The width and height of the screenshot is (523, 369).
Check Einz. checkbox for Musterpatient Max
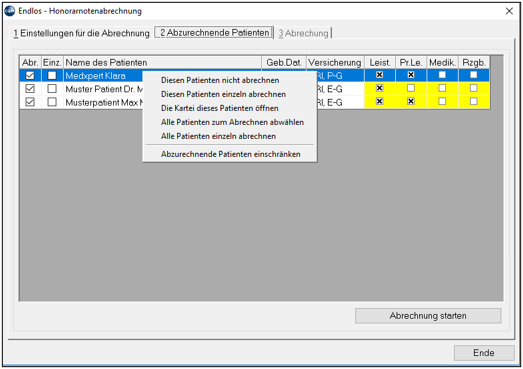click(52, 102)
